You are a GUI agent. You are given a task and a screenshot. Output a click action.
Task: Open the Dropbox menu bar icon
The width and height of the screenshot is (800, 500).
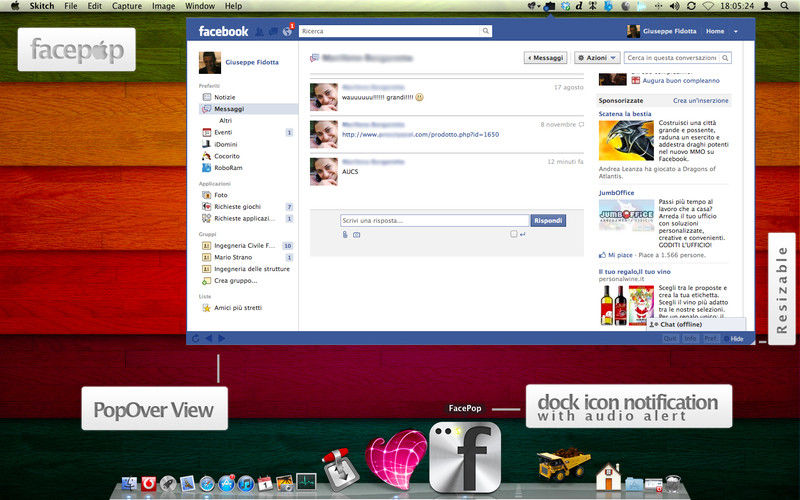click(565, 6)
